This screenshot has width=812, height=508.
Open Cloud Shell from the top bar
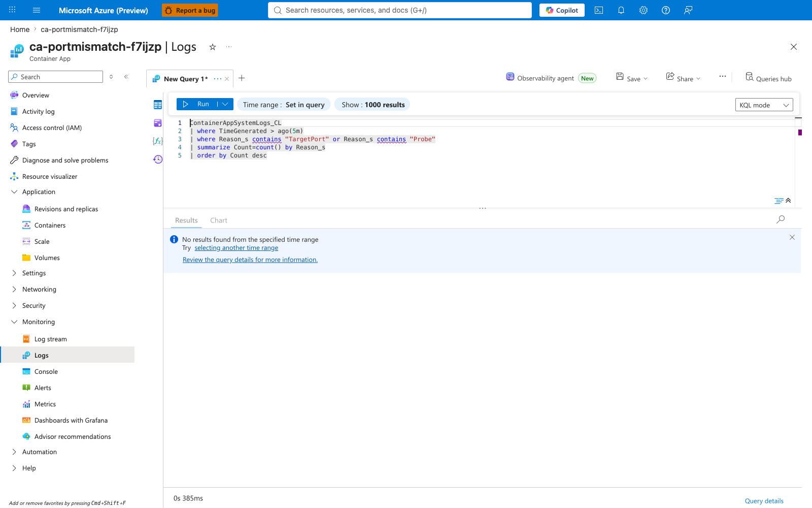click(x=599, y=10)
